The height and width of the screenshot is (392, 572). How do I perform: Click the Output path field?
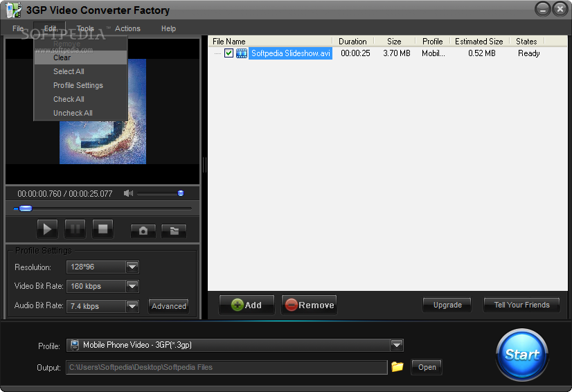pyautogui.click(x=226, y=367)
